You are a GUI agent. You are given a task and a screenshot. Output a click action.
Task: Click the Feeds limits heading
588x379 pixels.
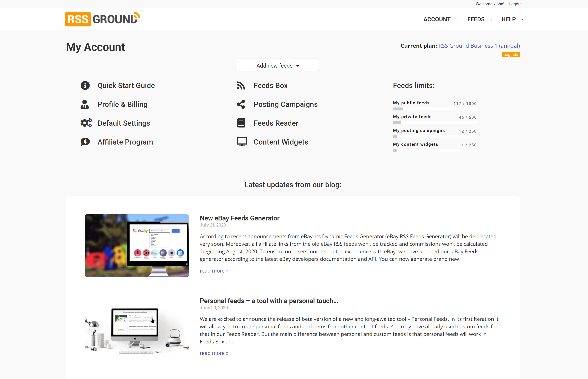[x=414, y=85]
